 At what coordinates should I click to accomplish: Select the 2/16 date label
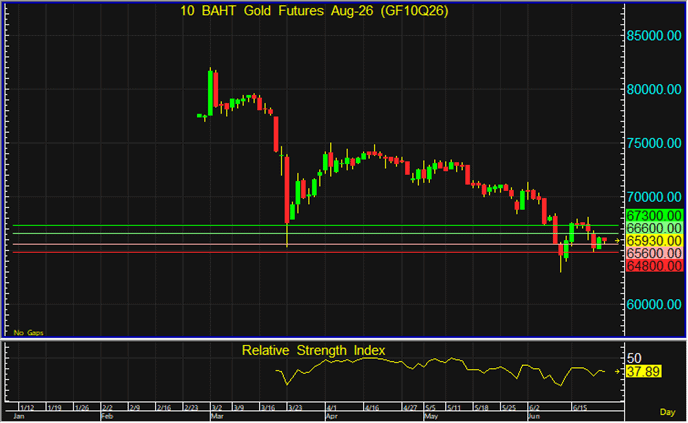point(164,408)
